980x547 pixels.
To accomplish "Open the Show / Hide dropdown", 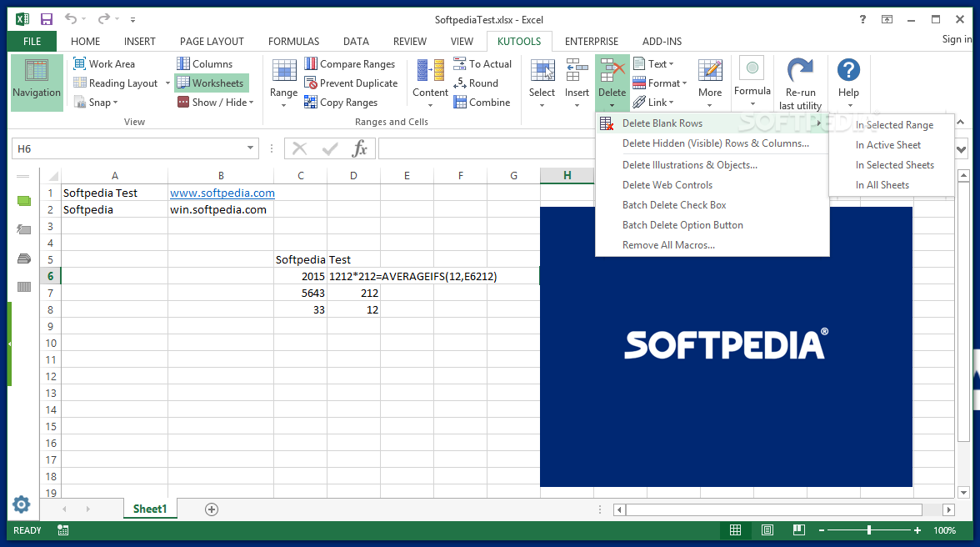I will [x=216, y=103].
